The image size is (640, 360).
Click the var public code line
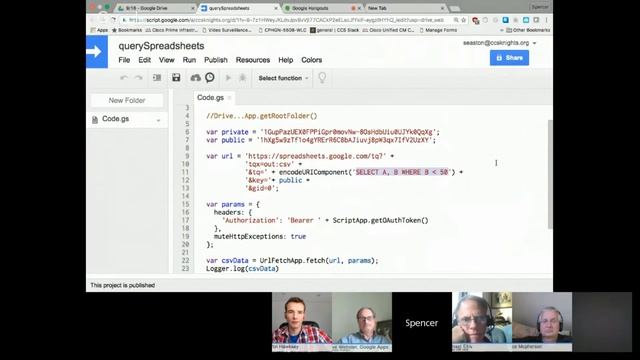point(321,140)
